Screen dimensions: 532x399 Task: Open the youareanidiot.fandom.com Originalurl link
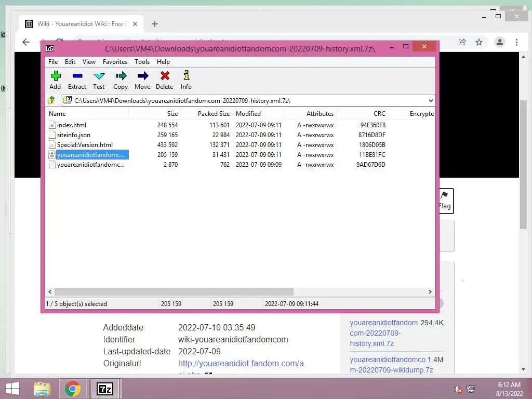point(241,363)
